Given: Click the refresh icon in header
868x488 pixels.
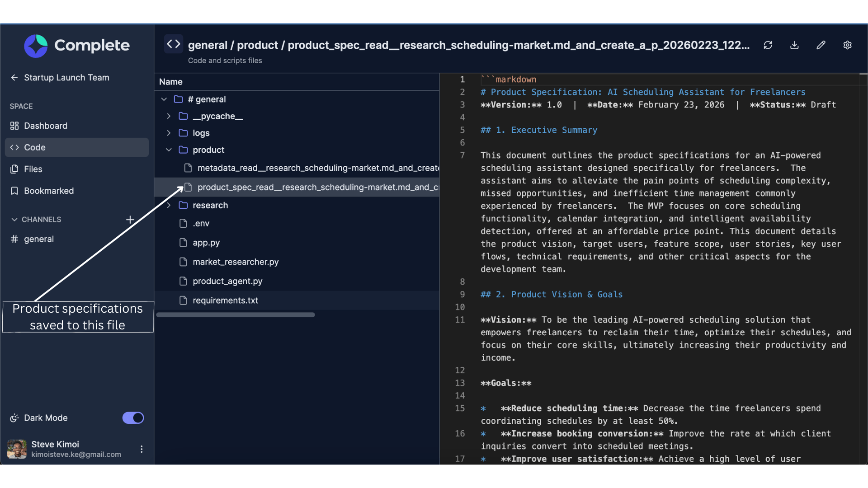Looking at the screenshot, I should pyautogui.click(x=768, y=45).
